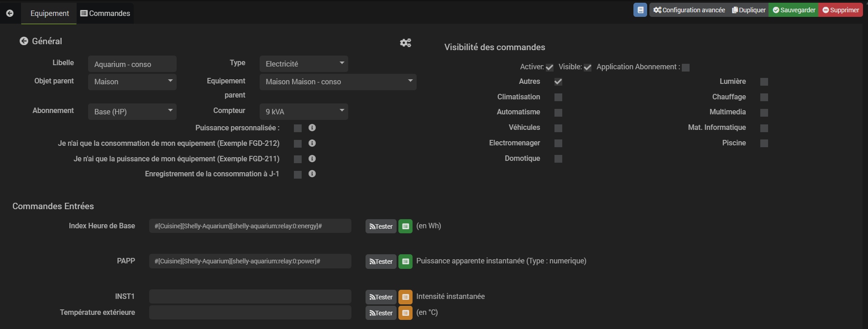Screen dimensions: 868x329
Task: Click the blue list icon beside Configuration avancée
Action: tap(640, 10)
